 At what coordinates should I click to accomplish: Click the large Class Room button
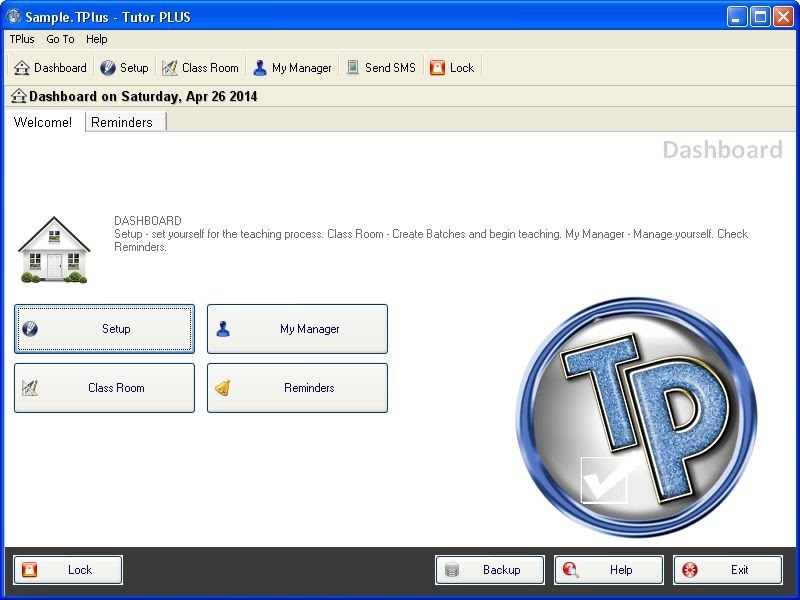pos(105,388)
